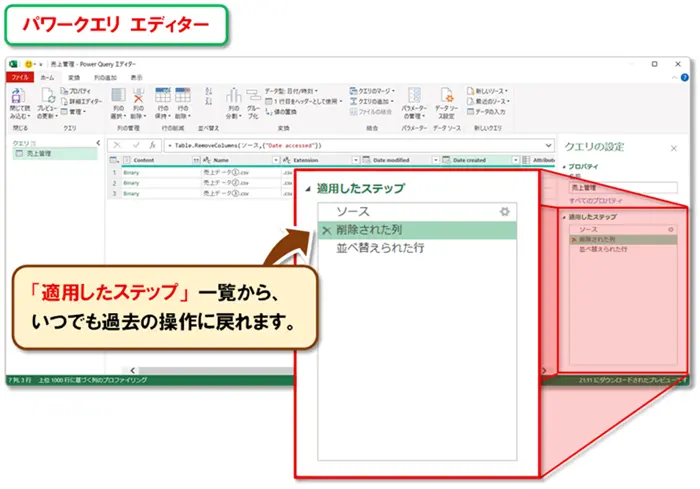The width and height of the screenshot is (700, 489).
Task: Open クエリの追加 (Append Queries)
Action: coord(372,101)
